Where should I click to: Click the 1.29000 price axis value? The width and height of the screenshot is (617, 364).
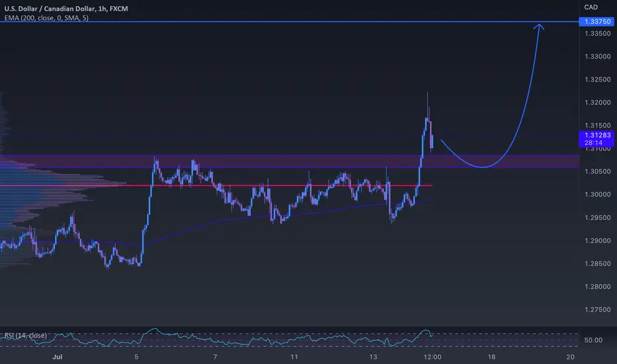(x=597, y=240)
